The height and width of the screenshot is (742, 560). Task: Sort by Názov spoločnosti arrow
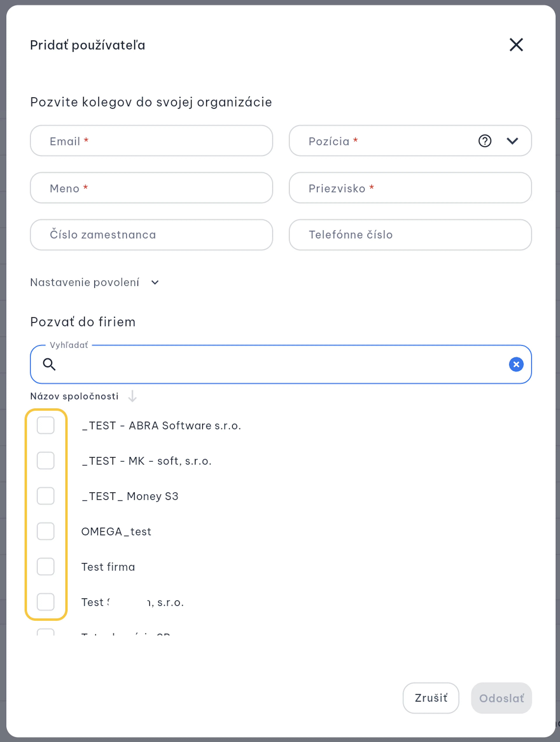coord(132,396)
